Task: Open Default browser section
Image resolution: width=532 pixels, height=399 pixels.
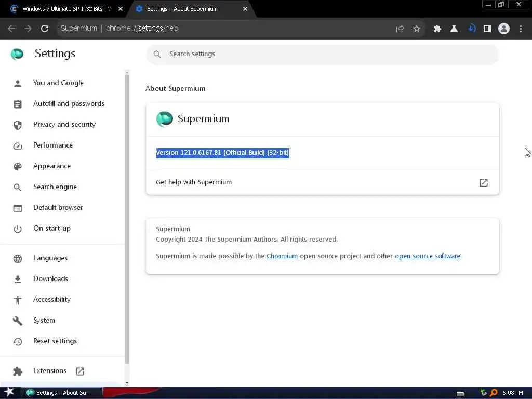Action: (x=58, y=207)
